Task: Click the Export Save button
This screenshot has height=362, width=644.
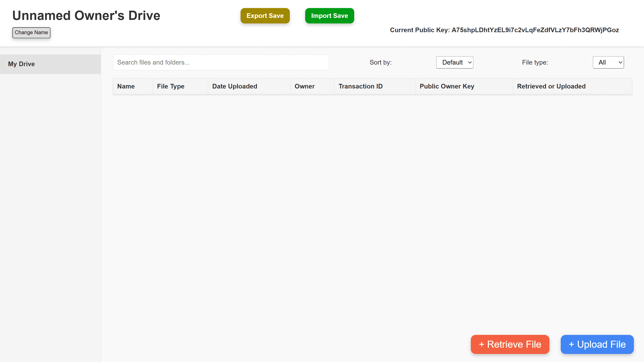Action: point(265,16)
